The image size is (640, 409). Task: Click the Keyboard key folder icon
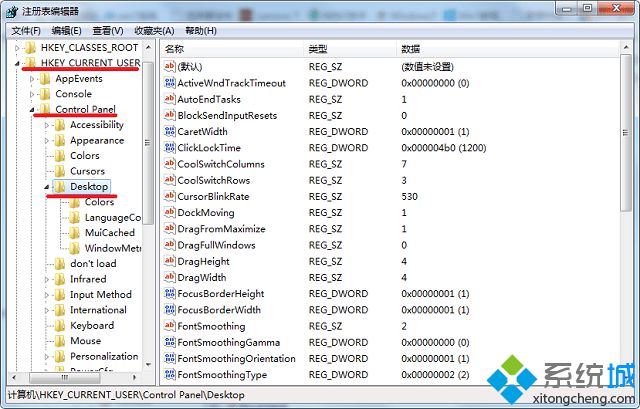(60, 325)
